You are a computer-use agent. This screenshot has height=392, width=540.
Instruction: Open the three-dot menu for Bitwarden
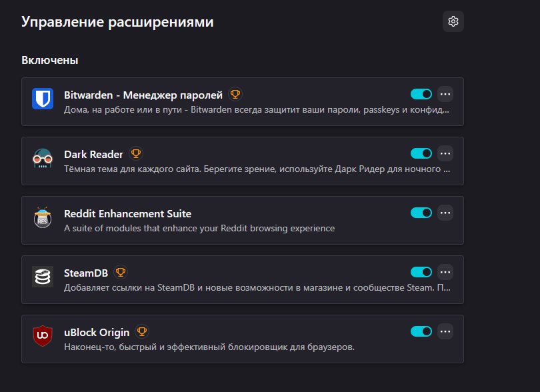pos(445,94)
